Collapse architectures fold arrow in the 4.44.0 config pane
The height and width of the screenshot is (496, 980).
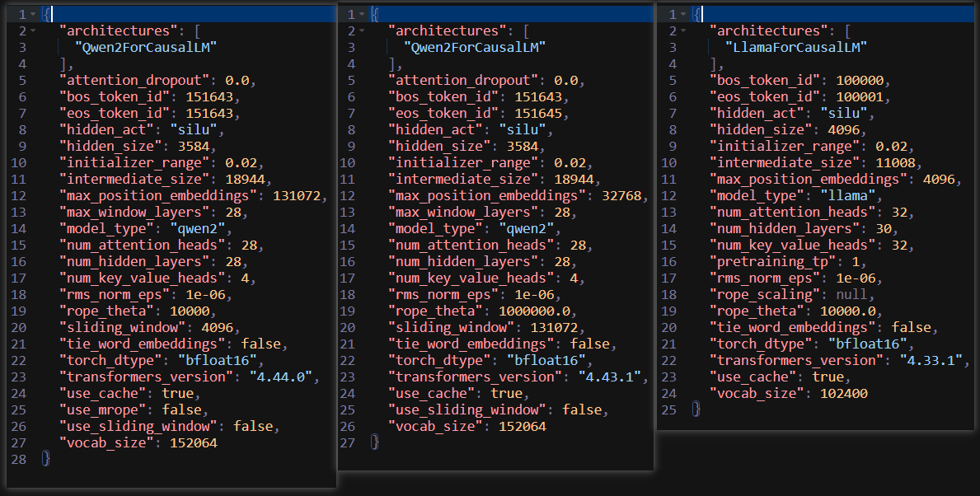(x=33, y=30)
